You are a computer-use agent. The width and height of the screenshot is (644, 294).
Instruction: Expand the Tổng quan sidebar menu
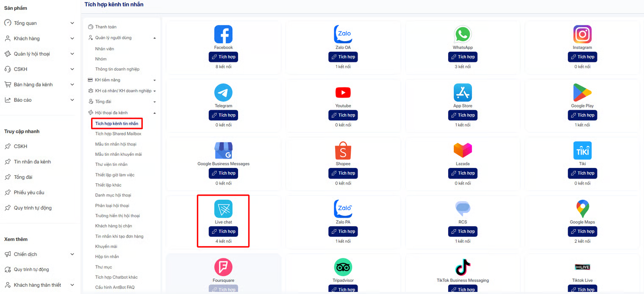coord(72,23)
